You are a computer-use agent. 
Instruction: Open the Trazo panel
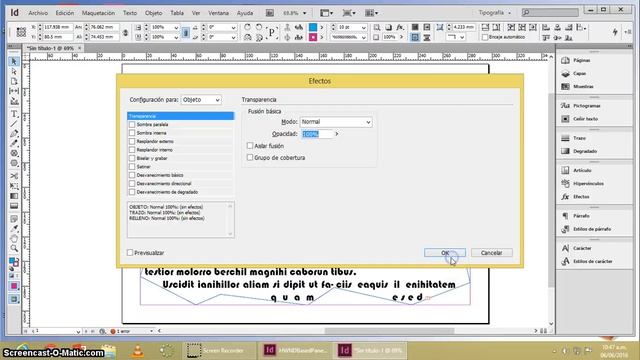click(579, 138)
